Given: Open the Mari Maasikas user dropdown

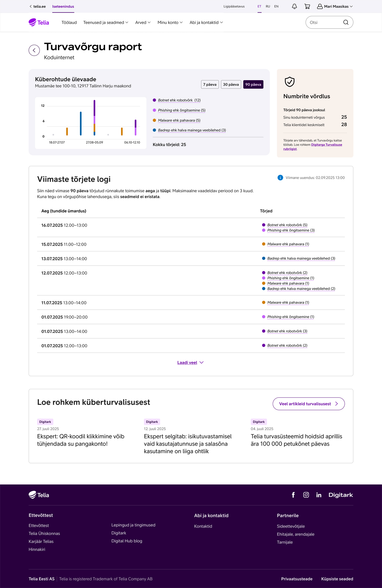Looking at the screenshot, I should coord(335,6).
